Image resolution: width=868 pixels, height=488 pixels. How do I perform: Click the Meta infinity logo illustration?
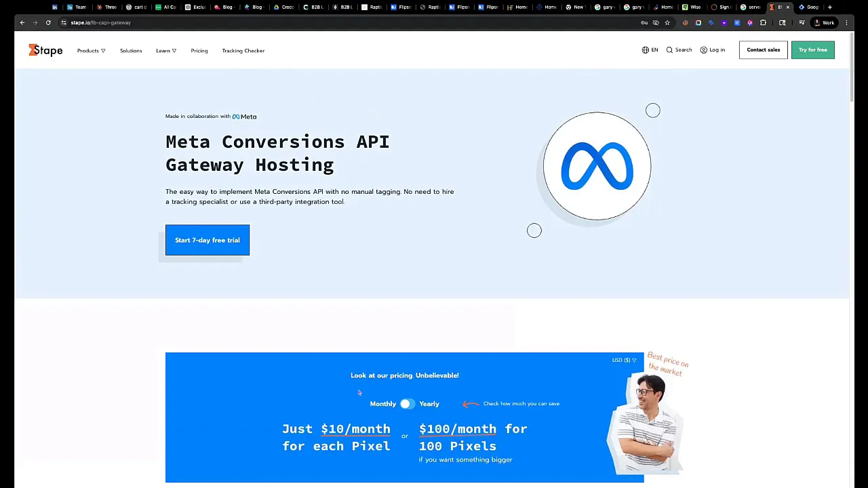click(x=596, y=165)
